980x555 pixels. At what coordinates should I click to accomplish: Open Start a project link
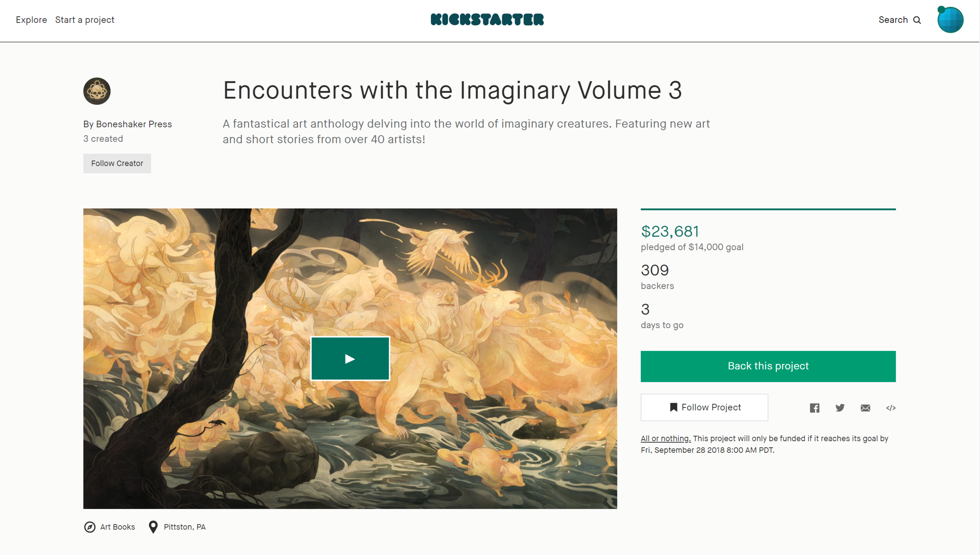coord(85,20)
